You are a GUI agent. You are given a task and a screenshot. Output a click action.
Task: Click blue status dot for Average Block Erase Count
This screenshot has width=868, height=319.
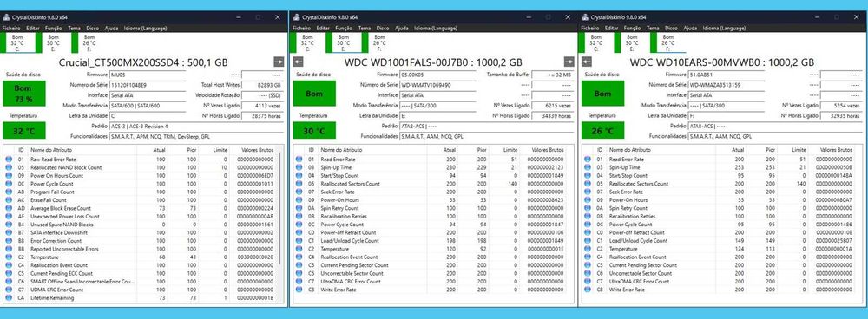click(x=9, y=208)
